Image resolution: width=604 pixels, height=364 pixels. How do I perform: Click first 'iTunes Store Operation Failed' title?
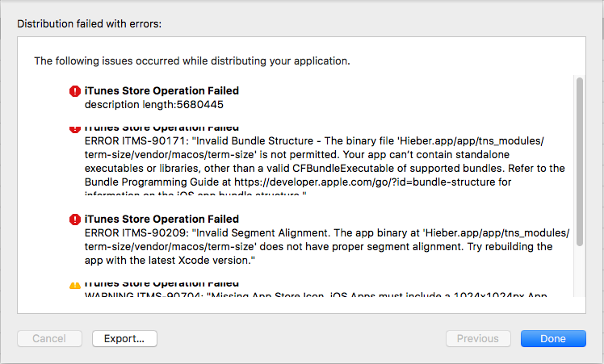[x=161, y=91]
